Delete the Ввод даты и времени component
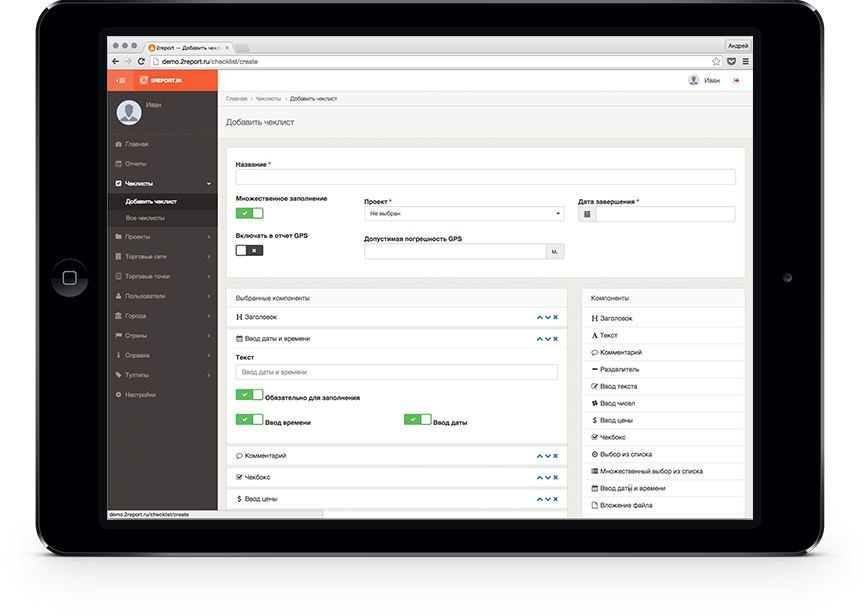 [555, 339]
